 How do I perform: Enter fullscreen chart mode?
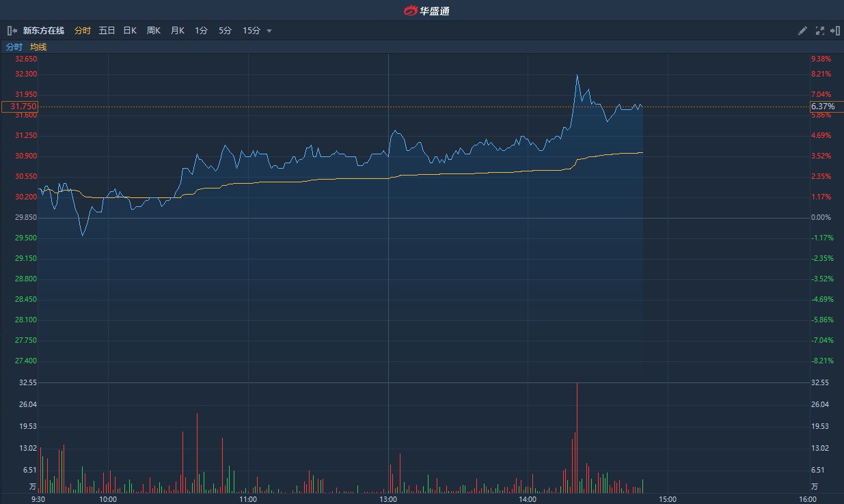[820, 31]
